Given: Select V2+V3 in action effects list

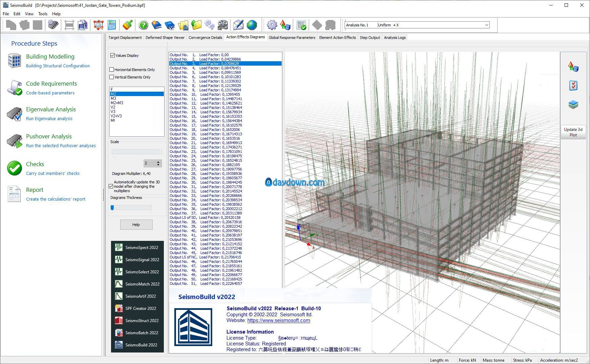Looking at the screenshot, I should click(x=137, y=116).
